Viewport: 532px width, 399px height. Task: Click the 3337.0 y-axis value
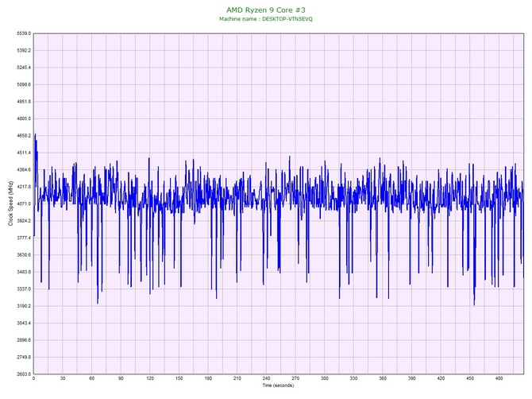click(x=24, y=289)
